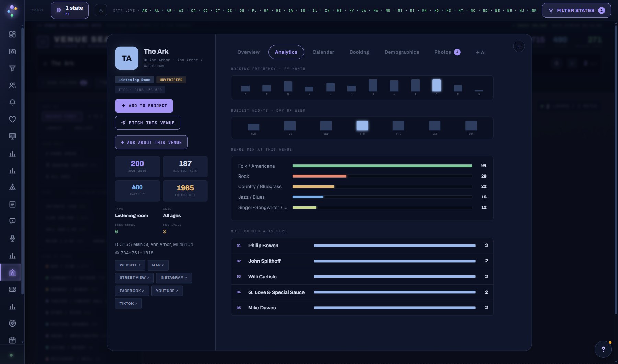Open the document list icon in sidebar
Viewport: 618px width, 364px height.
(x=12, y=204)
